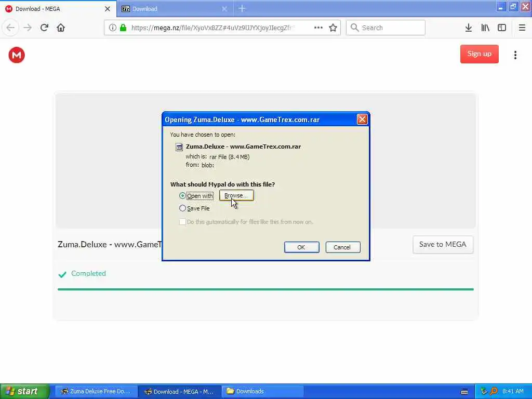Screen dimensions: 532x399
Task: Open the Library bookmarks icon
Action: [485, 28]
